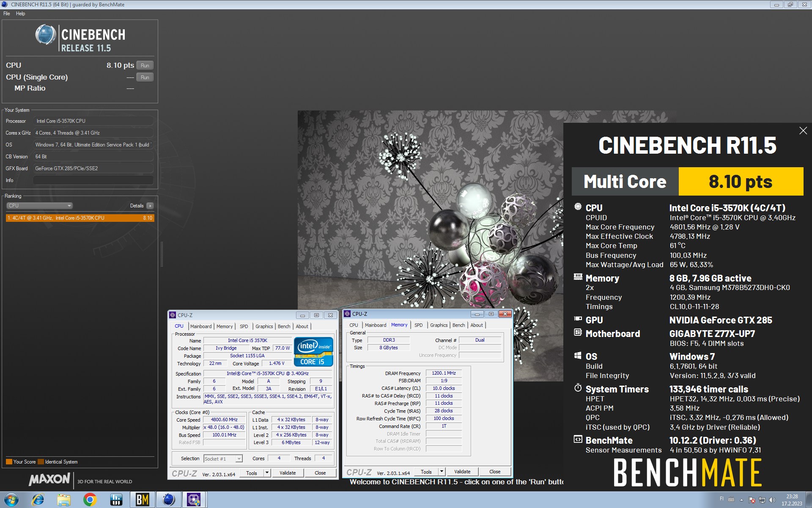The image size is (812, 508).
Task: Open the ranking CPU dropdown
Action: pyautogui.click(x=39, y=206)
